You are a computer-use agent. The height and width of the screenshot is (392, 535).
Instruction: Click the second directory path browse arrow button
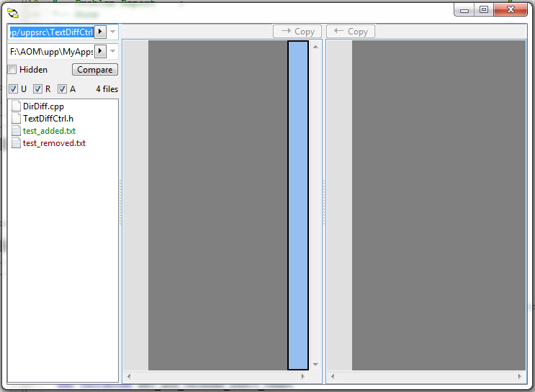[x=101, y=51]
